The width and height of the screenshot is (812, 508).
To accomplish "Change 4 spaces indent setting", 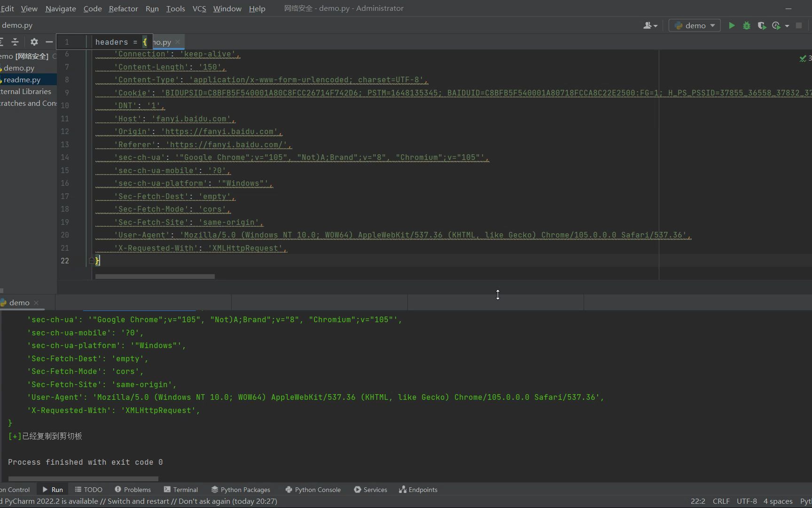I will tap(778, 501).
